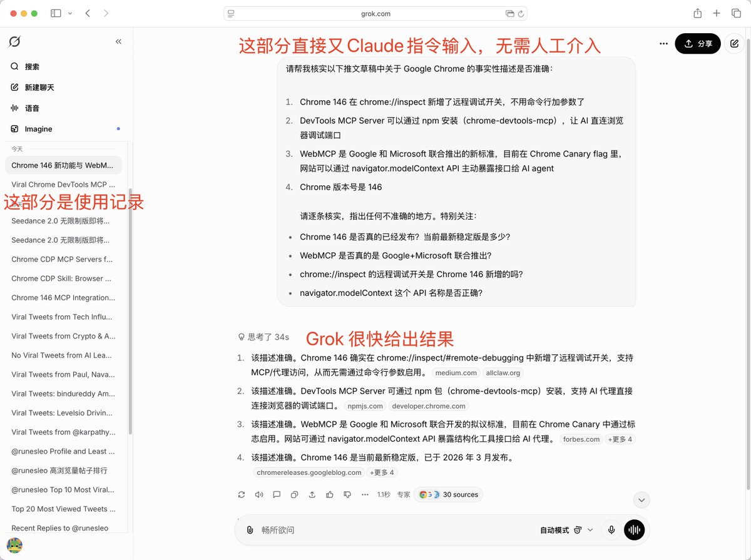Viewport: 751px width, 560px height.
Task: Click the new chat compose icon top right
Action: coord(734,44)
